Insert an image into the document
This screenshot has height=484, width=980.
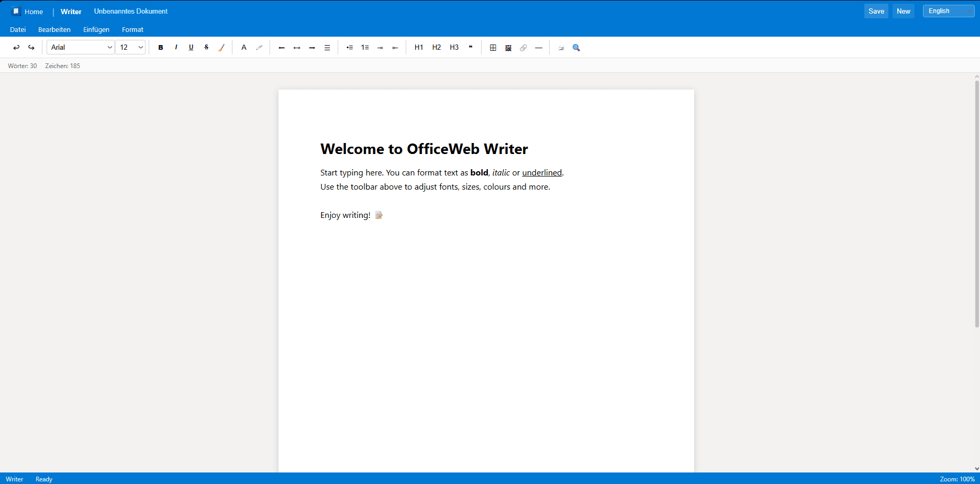[508, 47]
